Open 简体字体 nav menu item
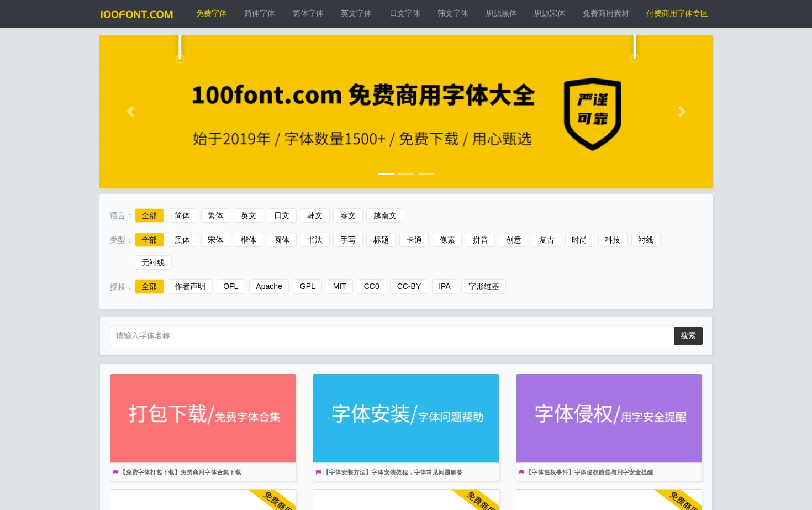The image size is (812, 510). pyautogui.click(x=260, y=14)
